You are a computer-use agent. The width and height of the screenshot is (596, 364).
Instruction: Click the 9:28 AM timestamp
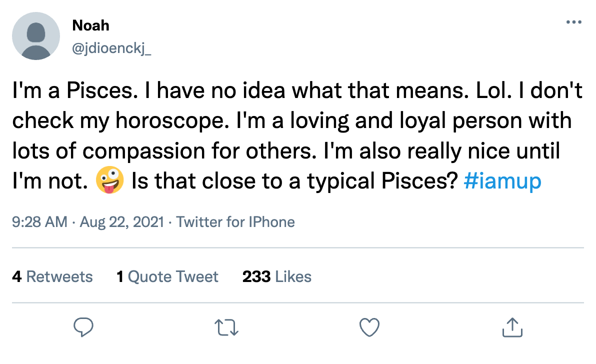[x=39, y=221]
